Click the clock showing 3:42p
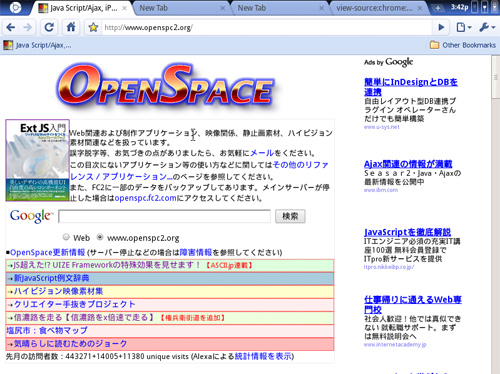Screen dimensions: 500x374 click(x=459, y=7)
